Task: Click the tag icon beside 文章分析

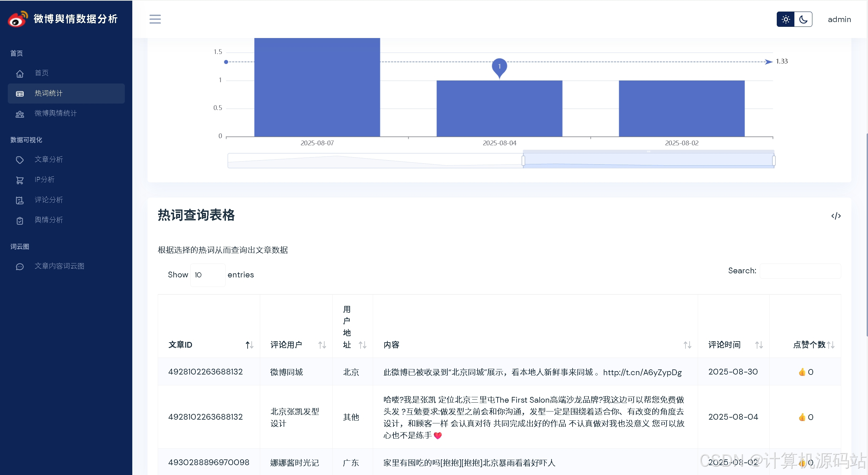Action: pos(20,160)
